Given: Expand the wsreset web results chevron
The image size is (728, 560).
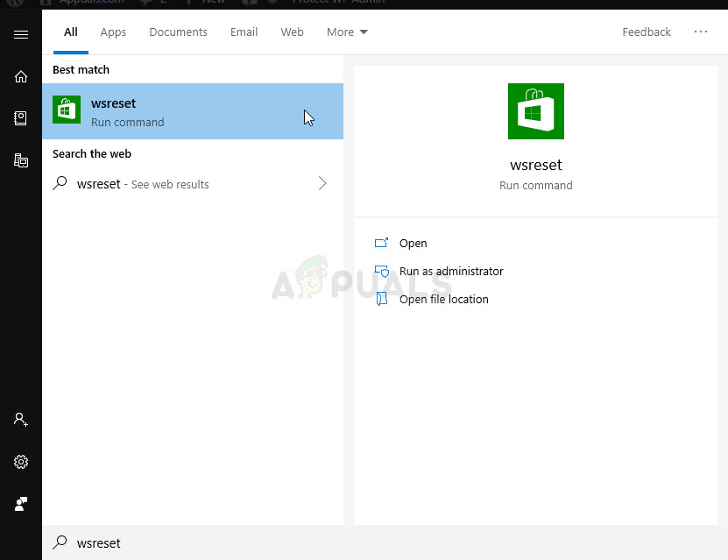Looking at the screenshot, I should coord(322,183).
